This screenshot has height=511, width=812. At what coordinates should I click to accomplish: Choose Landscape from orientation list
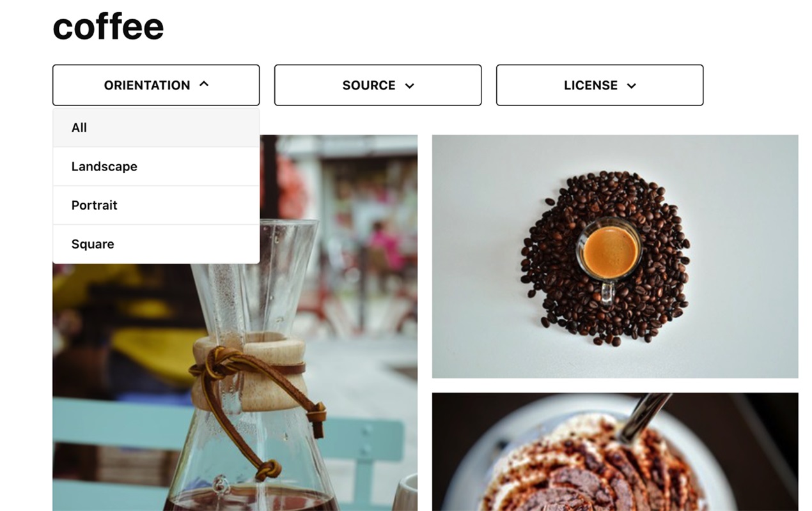[x=156, y=167]
